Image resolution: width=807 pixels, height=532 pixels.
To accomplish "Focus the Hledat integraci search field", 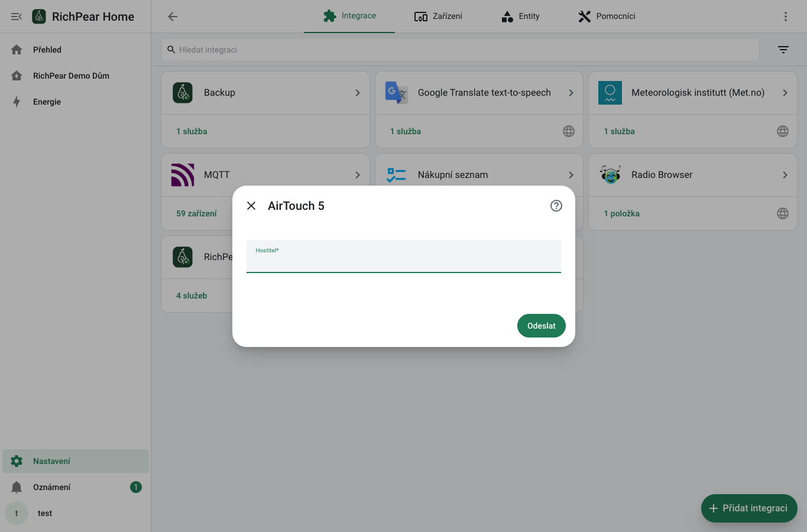I will [460, 50].
